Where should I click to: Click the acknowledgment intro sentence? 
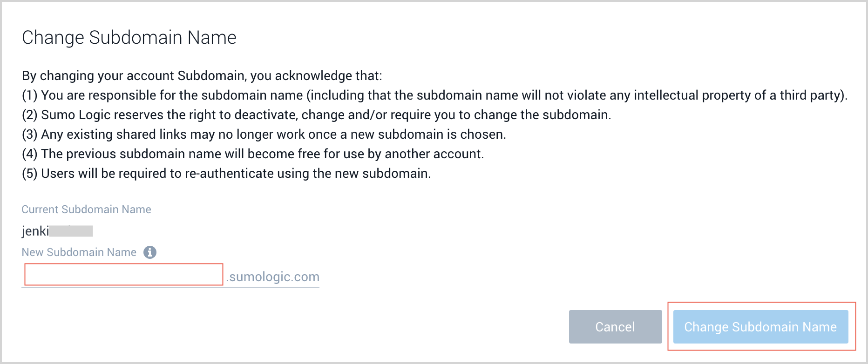tap(203, 75)
